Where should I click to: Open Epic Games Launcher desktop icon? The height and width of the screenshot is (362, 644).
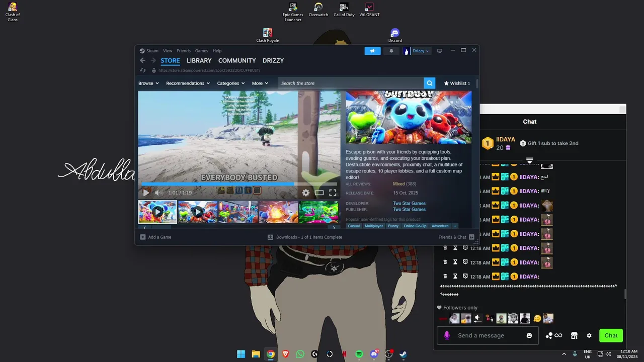click(293, 12)
